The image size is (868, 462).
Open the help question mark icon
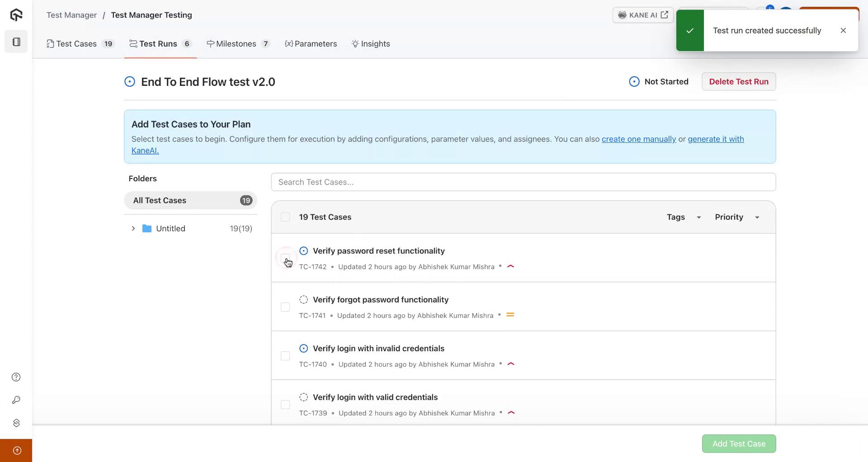coord(16,377)
